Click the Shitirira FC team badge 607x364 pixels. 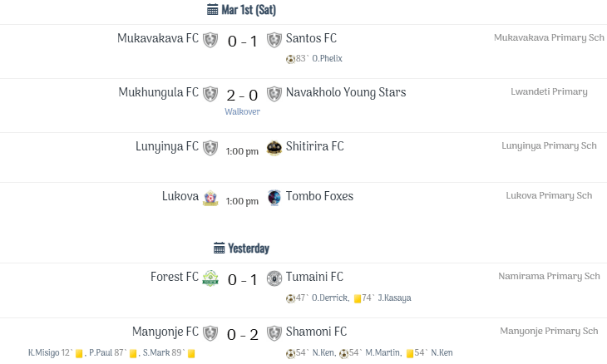pos(274,147)
